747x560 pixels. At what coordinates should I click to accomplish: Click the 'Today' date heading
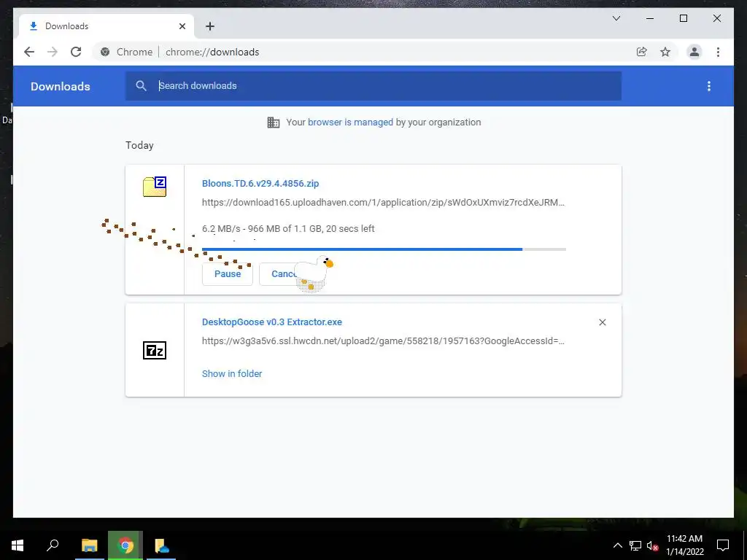[x=139, y=145]
